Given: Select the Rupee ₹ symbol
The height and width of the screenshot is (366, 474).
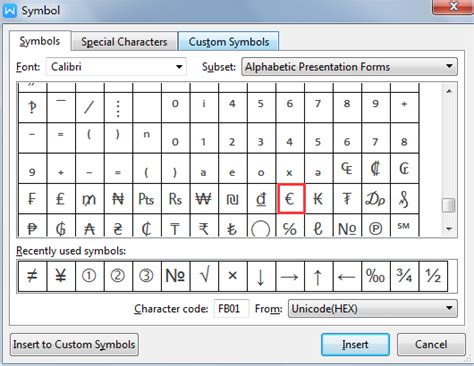Looking at the screenshot, I should point(204,226).
